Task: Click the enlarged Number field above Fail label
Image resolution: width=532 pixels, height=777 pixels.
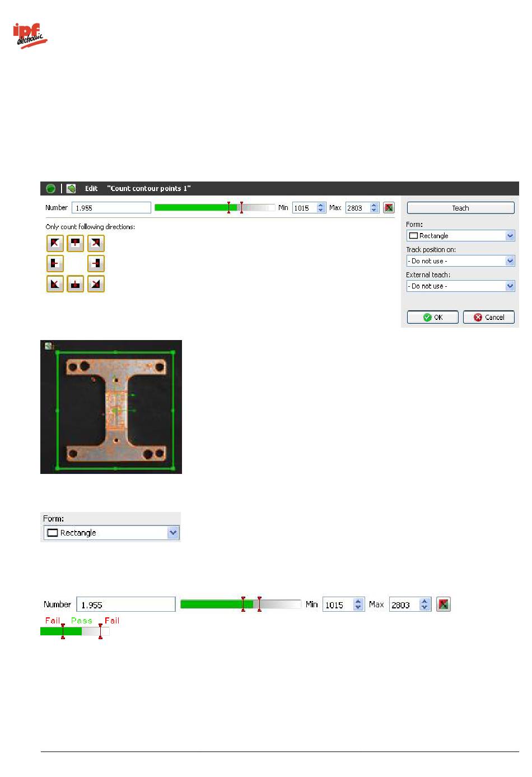Action: point(126,604)
